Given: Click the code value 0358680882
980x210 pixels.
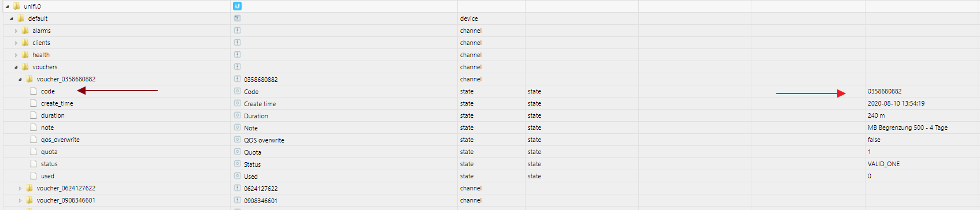Looking at the screenshot, I should pyautogui.click(x=884, y=91).
